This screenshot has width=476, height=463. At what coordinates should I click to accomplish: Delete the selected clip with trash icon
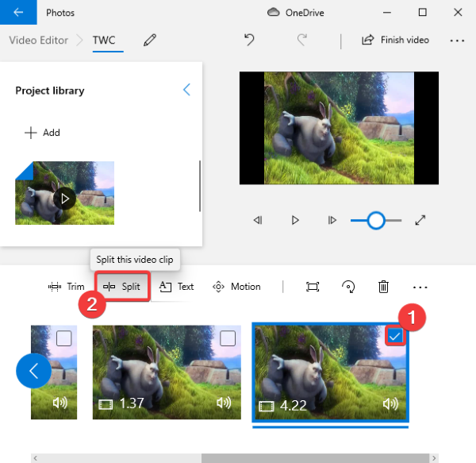pyautogui.click(x=383, y=287)
